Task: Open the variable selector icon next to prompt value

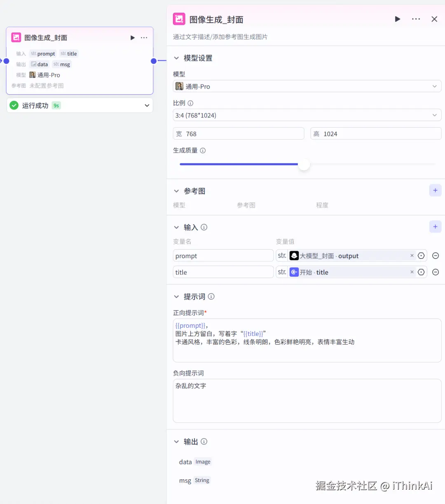Action: tap(421, 255)
